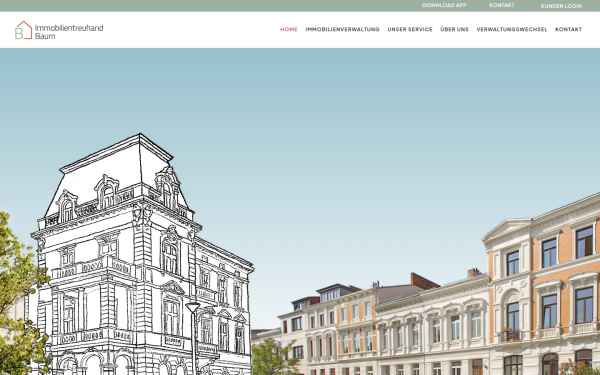This screenshot has height=375, width=600.
Task: Click the balcony with flowers on facade
Action: coord(511,336)
